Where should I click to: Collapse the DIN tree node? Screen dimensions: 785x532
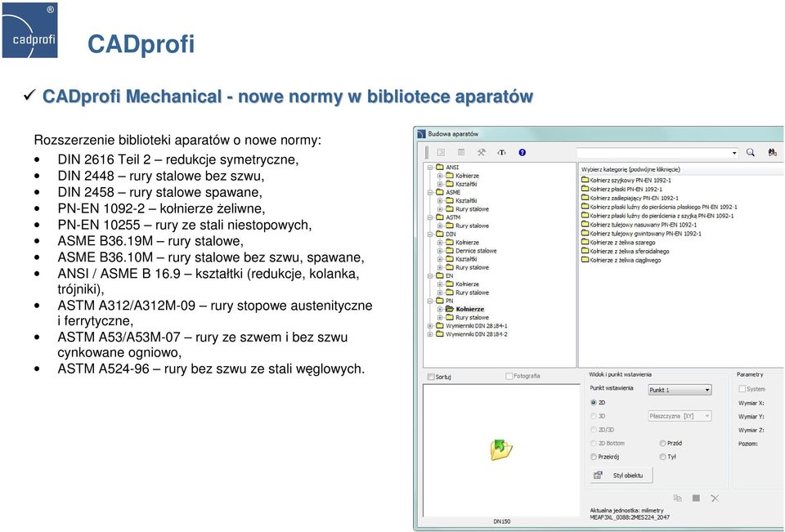pyautogui.click(x=430, y=234)
